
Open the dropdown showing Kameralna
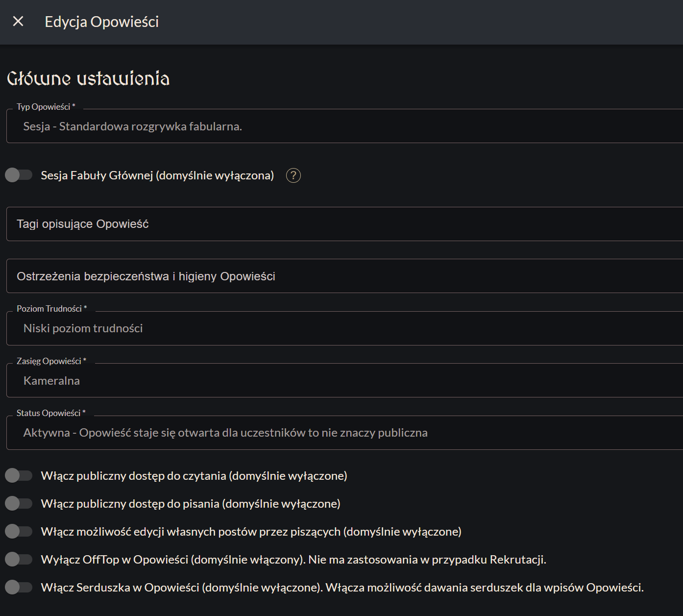click(343, 381)
